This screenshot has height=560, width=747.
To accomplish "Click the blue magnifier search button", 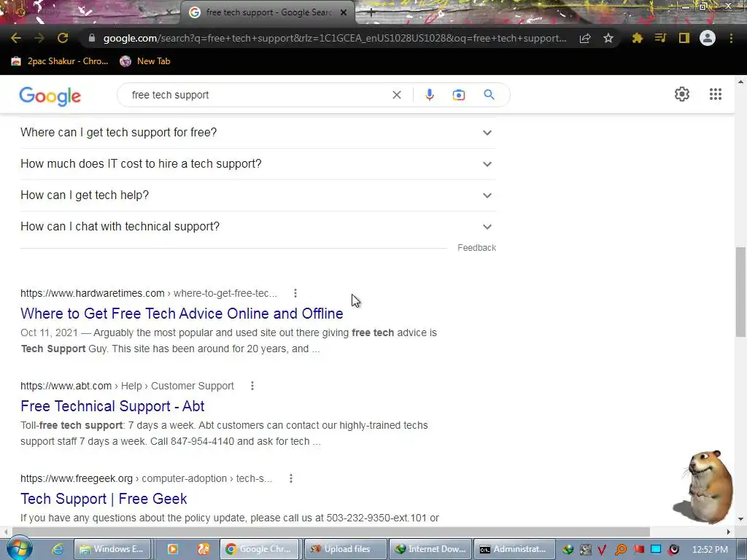I will pyautogui.click(x=489, y=95).
